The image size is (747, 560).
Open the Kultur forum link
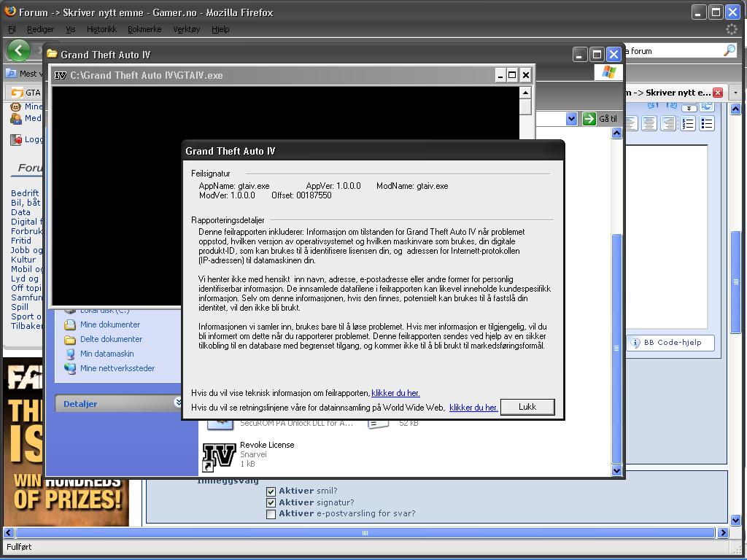[23, 260]
